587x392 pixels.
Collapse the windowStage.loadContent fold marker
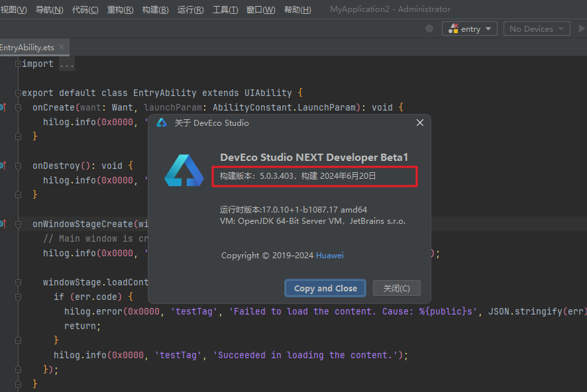[18, 282]
